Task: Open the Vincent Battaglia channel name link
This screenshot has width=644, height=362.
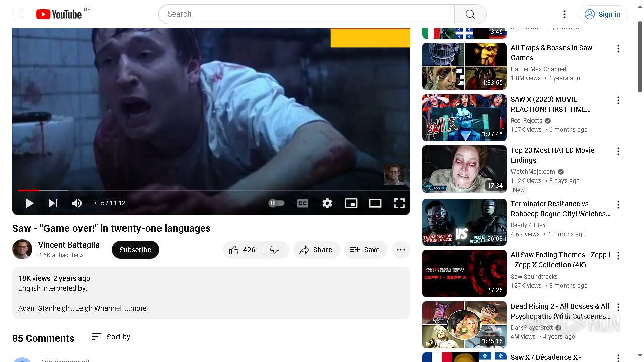Action: (x=69, y=245)
